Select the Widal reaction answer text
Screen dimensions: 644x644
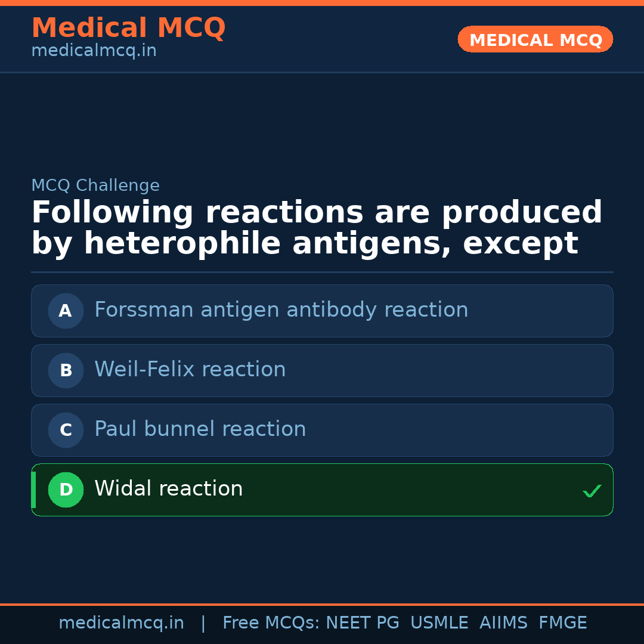(168, 489)
